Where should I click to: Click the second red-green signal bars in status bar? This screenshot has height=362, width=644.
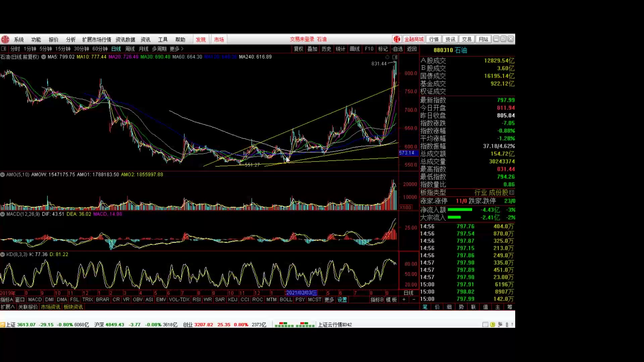[x=305, y=325]
